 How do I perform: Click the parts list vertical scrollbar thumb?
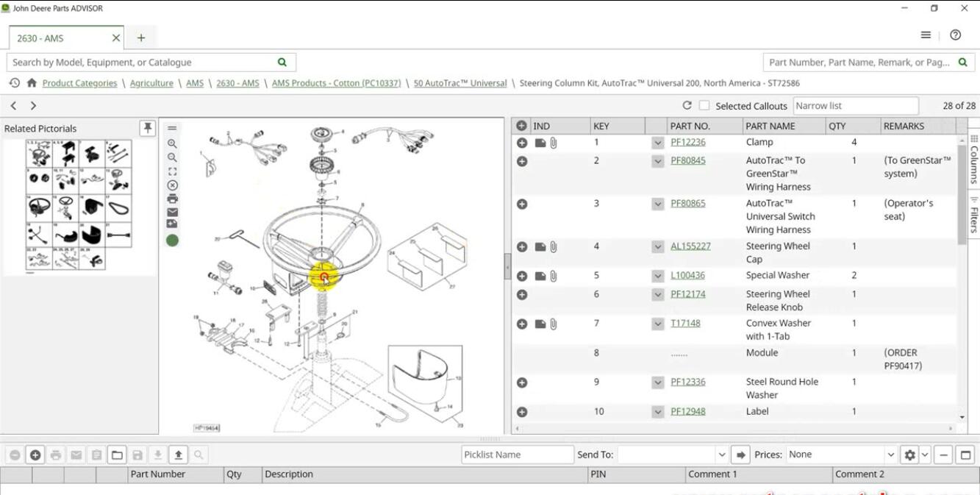(x=962, y=195)
